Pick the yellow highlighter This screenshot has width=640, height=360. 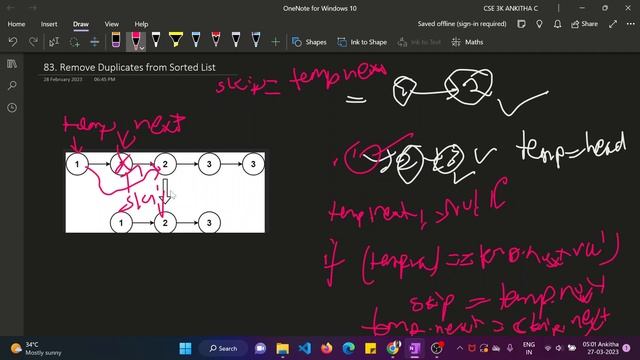point(176,40)
